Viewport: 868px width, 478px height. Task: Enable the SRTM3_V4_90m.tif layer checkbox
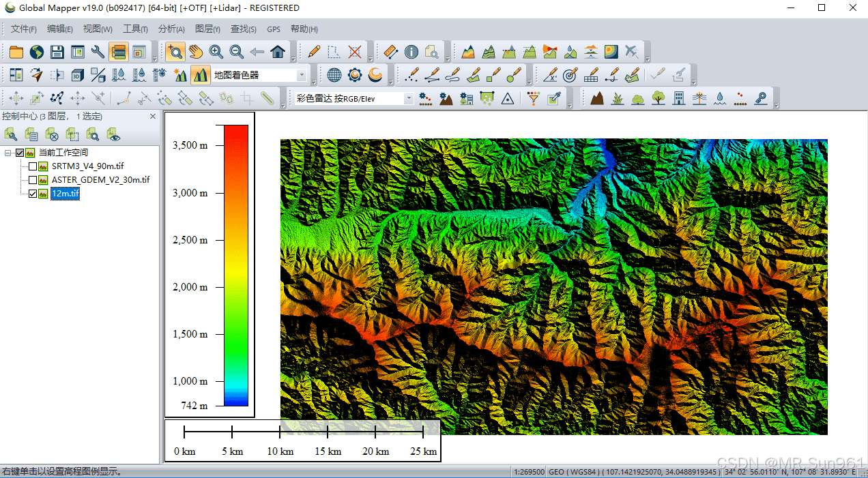33,166
